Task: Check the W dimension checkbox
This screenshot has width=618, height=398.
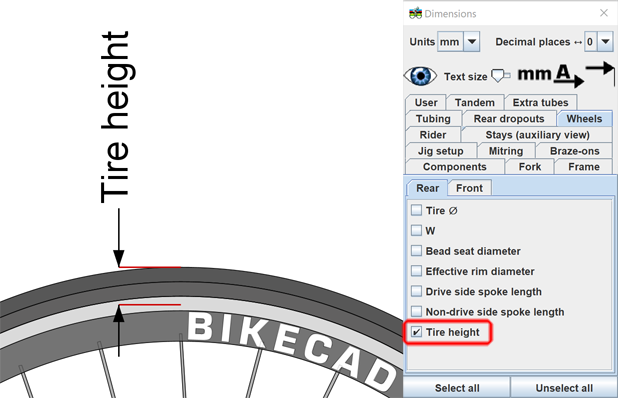Action: [416, 230]
